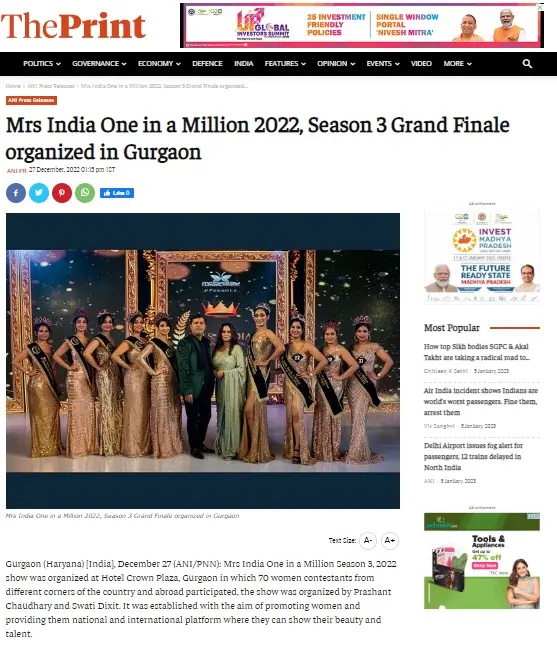Click the pageant finale article photo
The image size is (557, 656).
[x=203, y=361]
